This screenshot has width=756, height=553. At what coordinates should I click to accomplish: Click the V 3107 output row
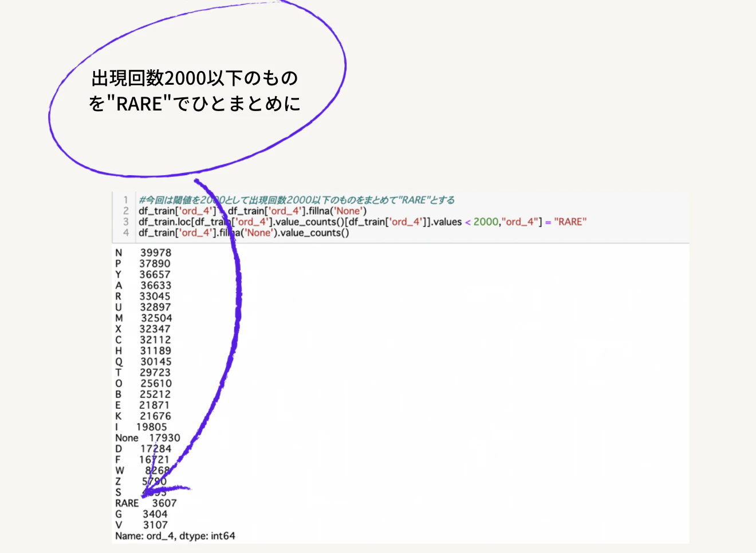coord(140,525)
